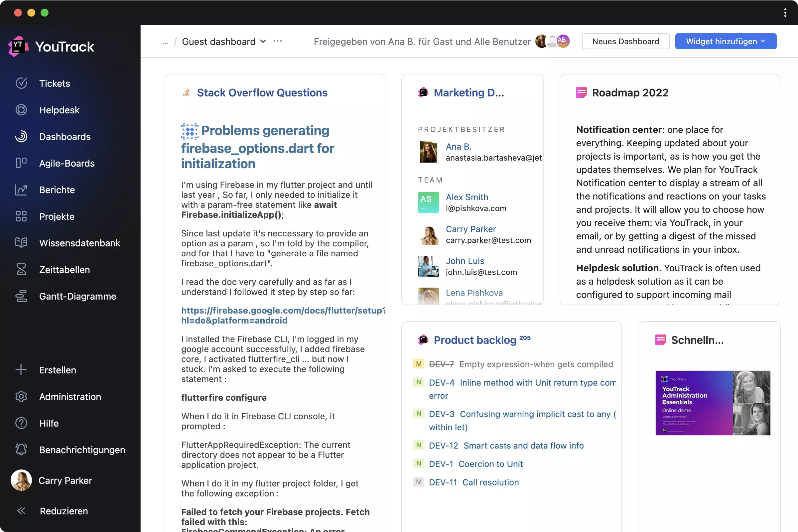Open the Tickets section

point(55,84)
